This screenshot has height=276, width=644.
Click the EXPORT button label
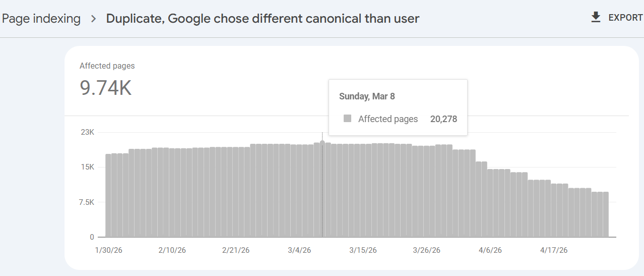click(x=625, y=18)
